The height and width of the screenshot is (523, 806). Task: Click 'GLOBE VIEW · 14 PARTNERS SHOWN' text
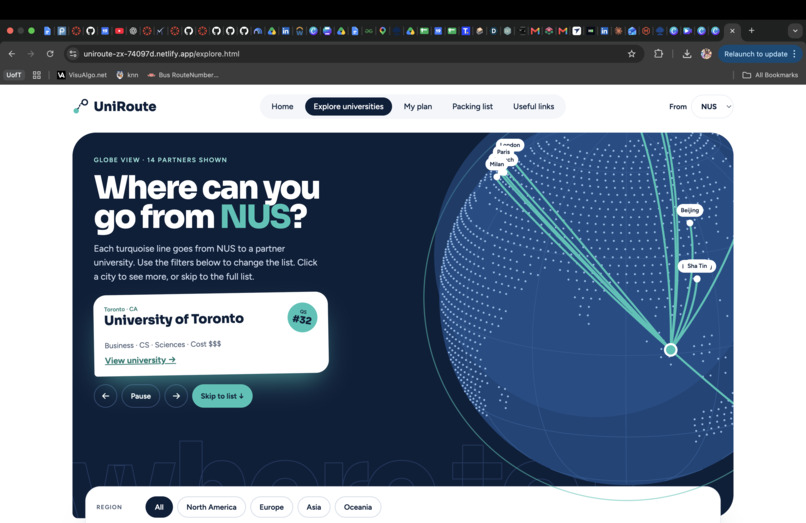point(160,160)
